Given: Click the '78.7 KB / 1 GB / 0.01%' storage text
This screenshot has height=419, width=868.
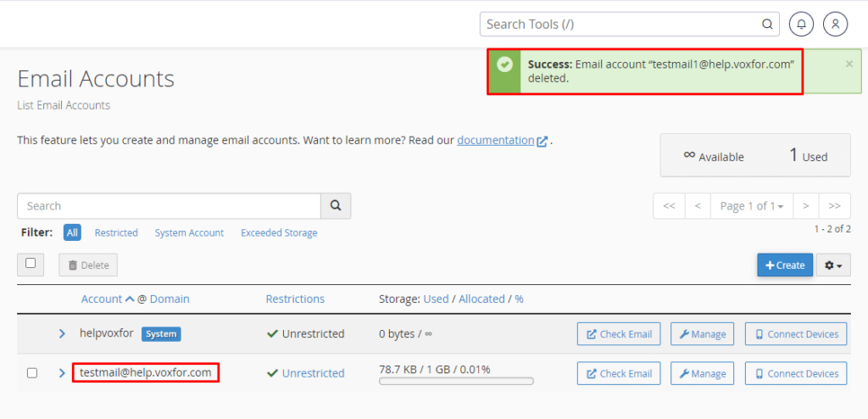Looking at the screenshot, I should [435, 369].
